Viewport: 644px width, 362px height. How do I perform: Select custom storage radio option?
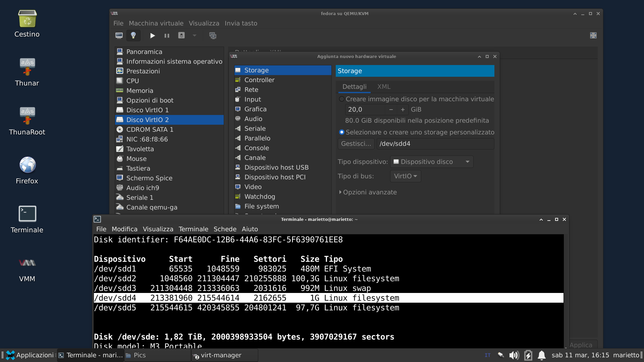342,132
